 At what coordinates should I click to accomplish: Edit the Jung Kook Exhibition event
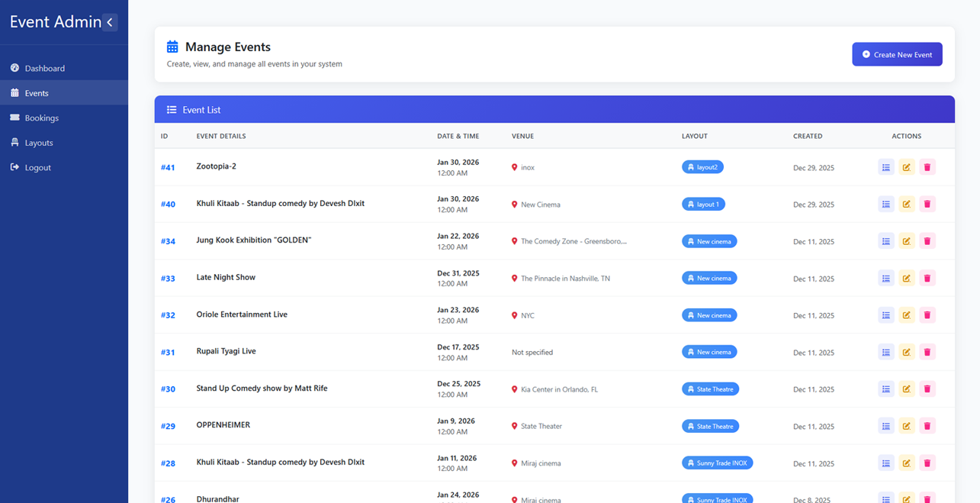906,241
